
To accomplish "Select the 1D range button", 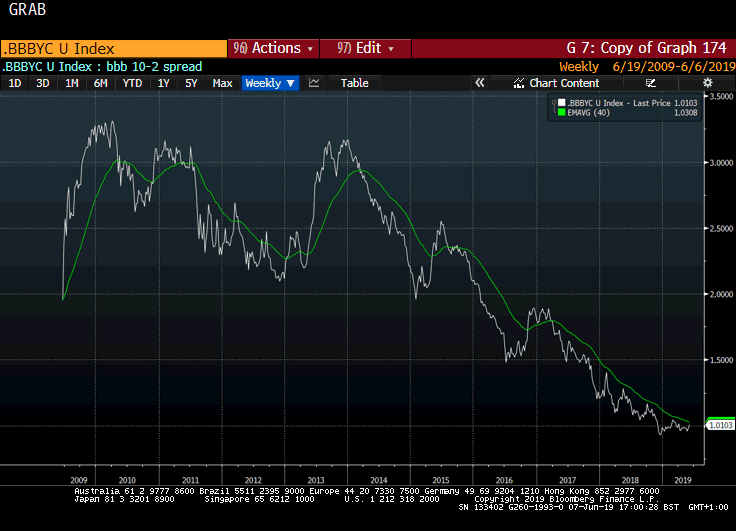I will (x=15, y=83).
